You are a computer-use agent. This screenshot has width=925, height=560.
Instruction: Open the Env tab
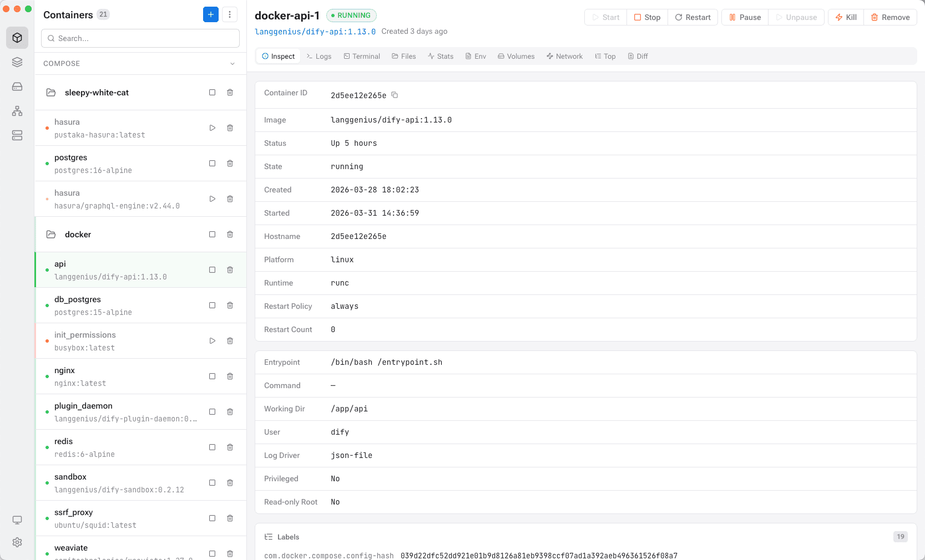coord(476,57)
